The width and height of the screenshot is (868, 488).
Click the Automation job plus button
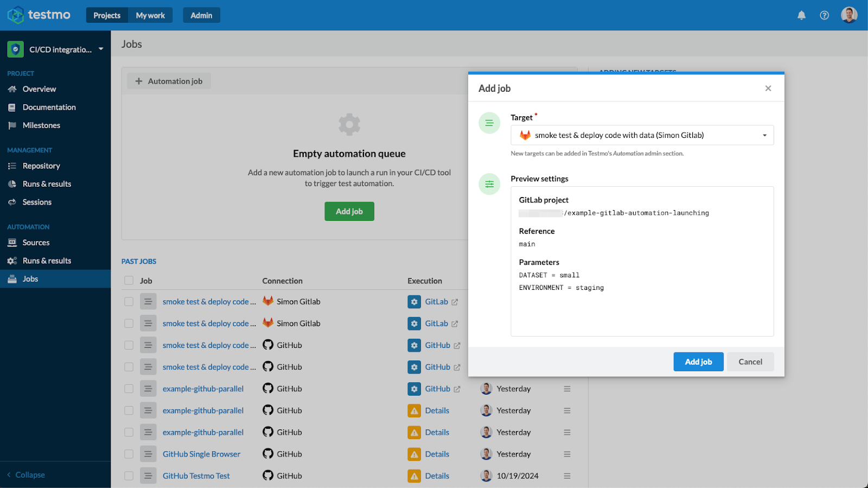[169, 81]
